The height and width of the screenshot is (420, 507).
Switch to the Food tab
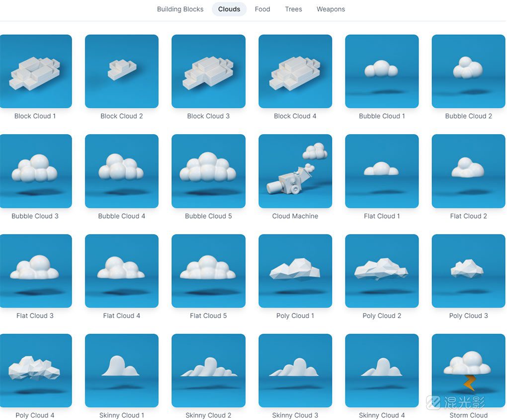pos(262,9)
